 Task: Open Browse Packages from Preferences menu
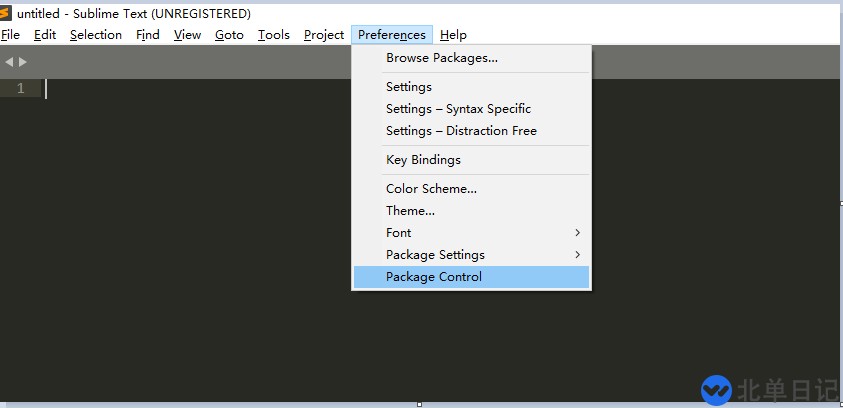coord(442,58)
